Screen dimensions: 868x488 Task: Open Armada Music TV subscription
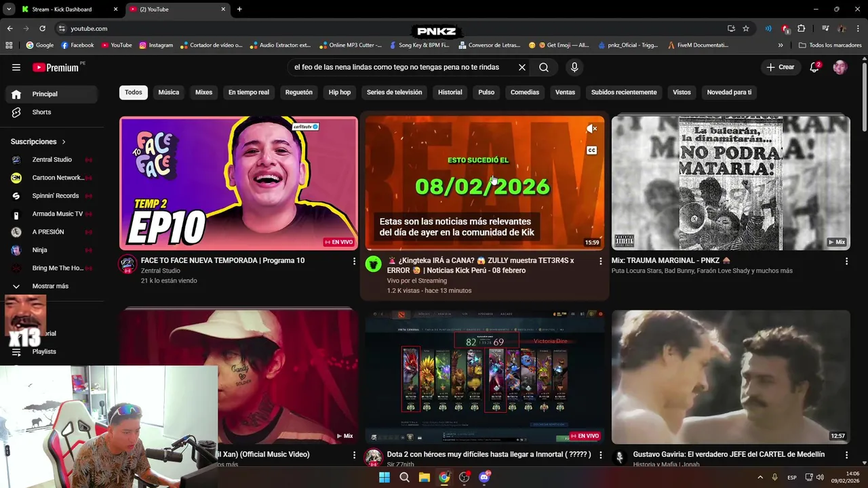point(53,213)
